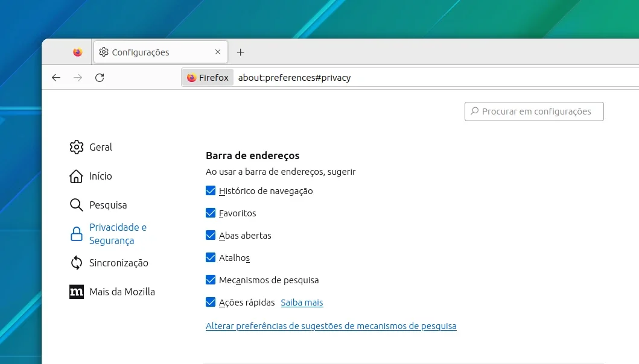Click the Firefox identity badge in address bar
Screen dimensions: 639x364
pyautogui.click(x=208, y=77)
